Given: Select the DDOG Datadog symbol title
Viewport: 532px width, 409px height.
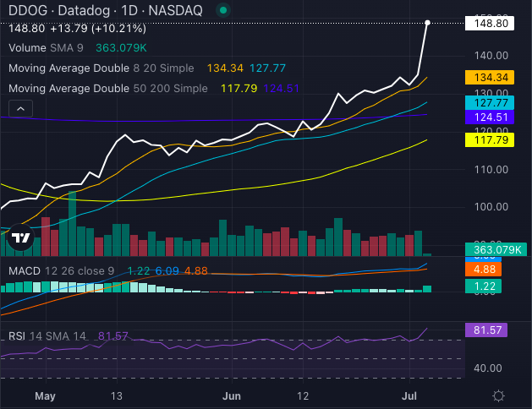Looking at the screenshot, I should coord(106,10).
